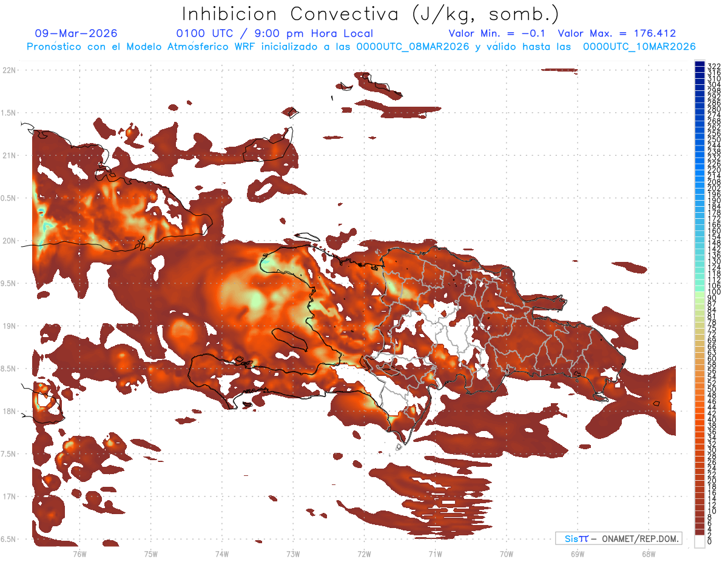Click the '10' color bar label

click(712, 511)
